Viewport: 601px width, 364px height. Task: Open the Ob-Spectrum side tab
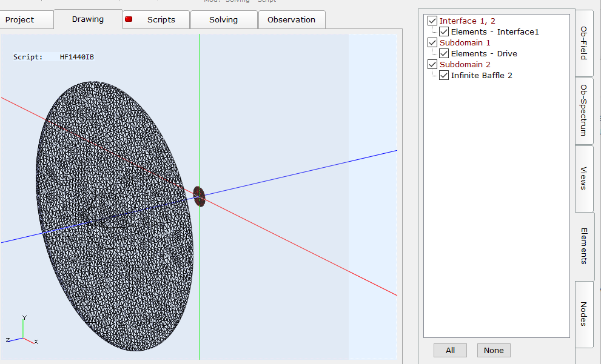click(x=584, y=110)
